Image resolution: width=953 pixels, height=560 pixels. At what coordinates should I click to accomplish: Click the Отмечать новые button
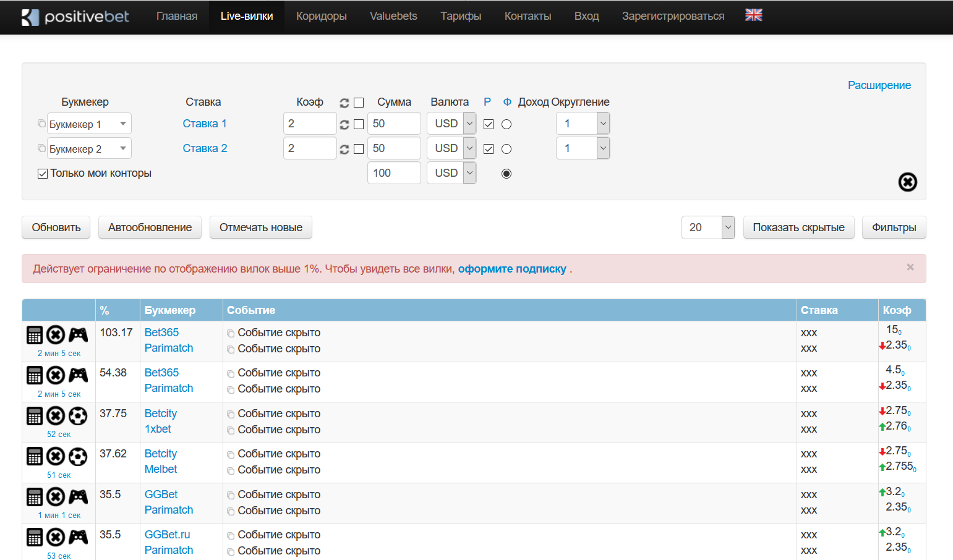(x=261, y=227)
